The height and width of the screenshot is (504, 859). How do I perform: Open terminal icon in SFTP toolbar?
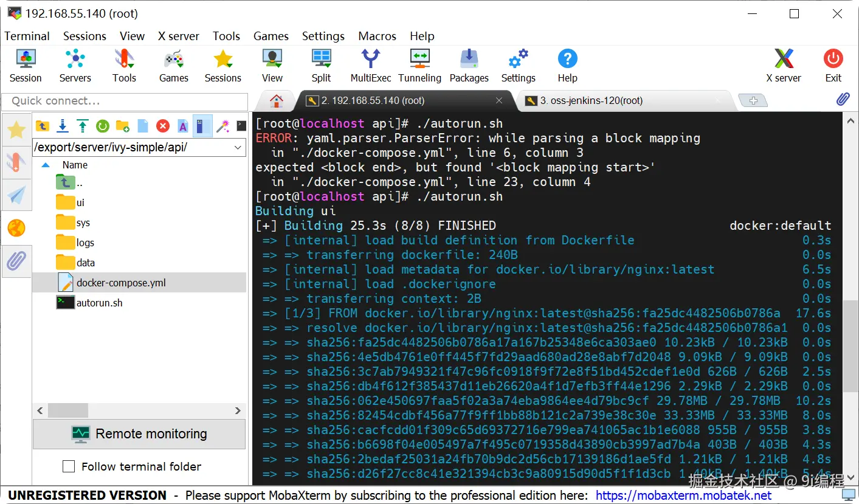(241, 126)
